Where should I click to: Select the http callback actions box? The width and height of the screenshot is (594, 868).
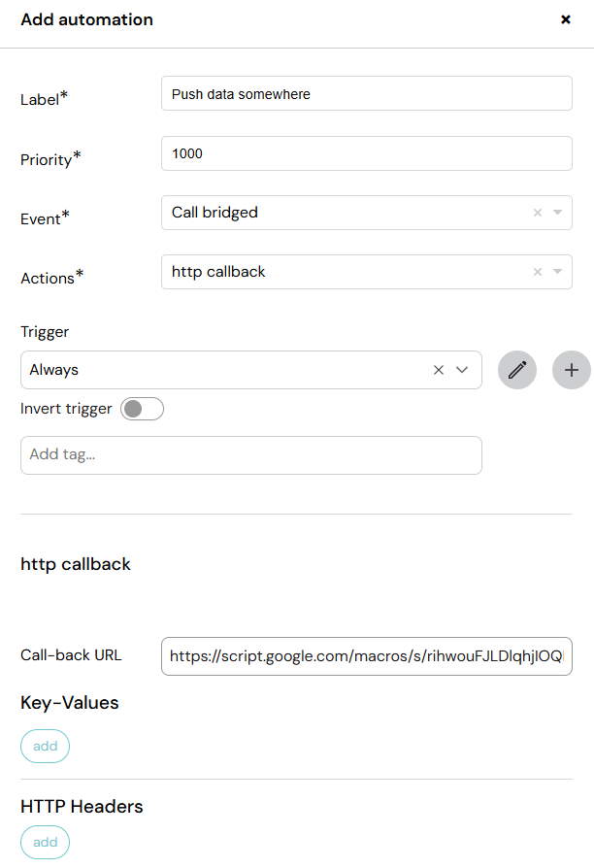click(x=367, y=272)
